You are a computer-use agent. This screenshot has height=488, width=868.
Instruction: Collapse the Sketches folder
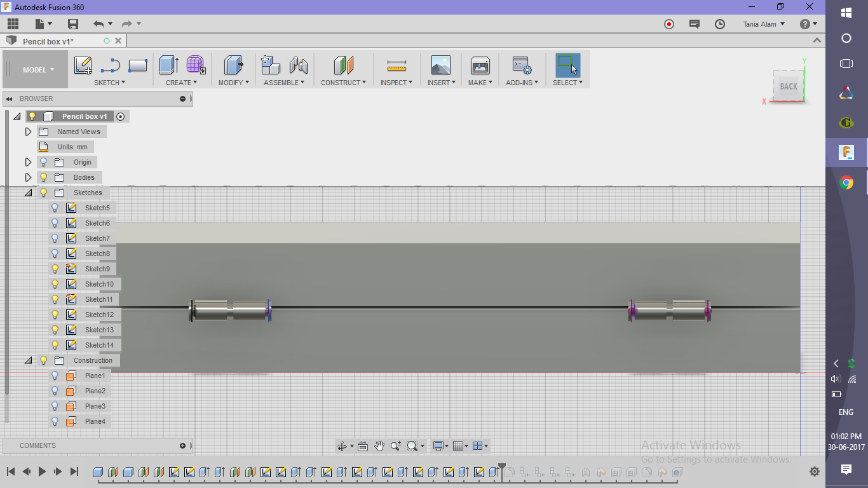[x=28, y=193]
